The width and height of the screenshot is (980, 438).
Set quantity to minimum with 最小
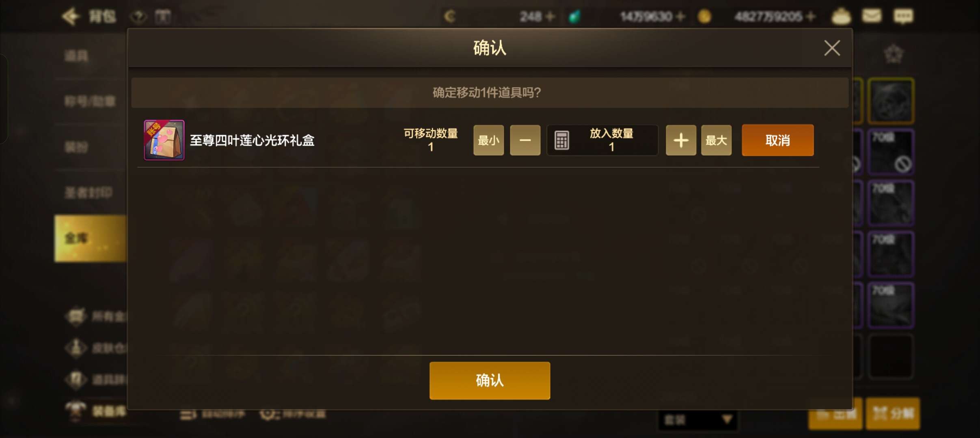[x=488, y=140]
